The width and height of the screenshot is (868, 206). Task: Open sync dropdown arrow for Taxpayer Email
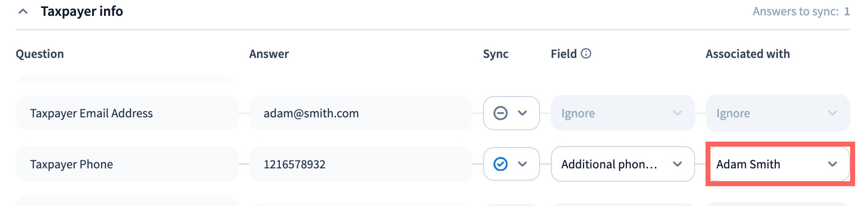tap(522, 113)
